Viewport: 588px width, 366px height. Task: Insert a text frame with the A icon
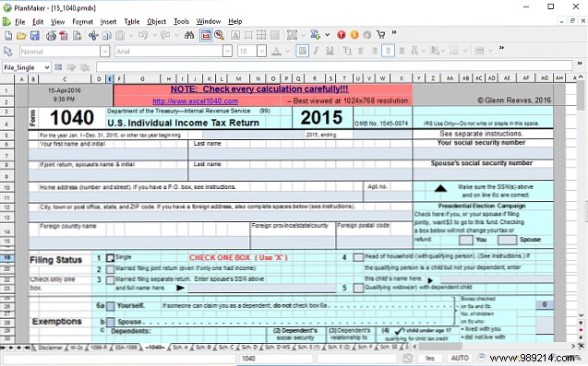pyautogui.click(x=235, y=36)
